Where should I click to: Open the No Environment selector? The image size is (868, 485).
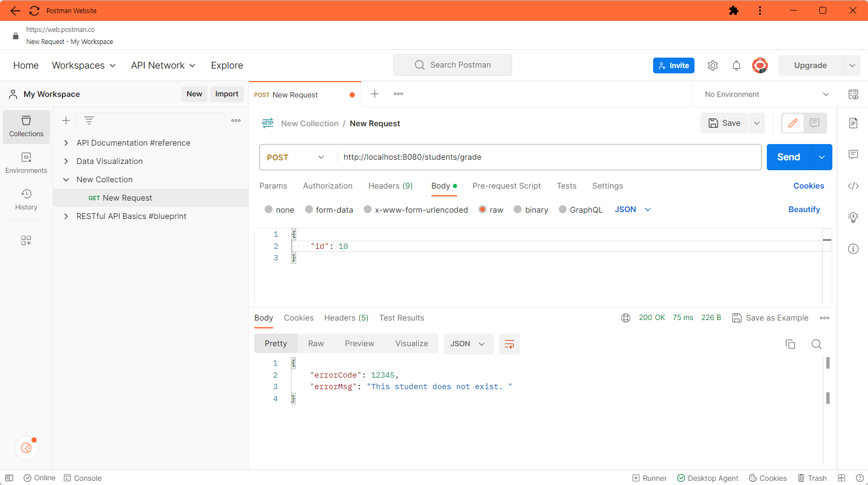pyautogui.click(x=767, y=94)
